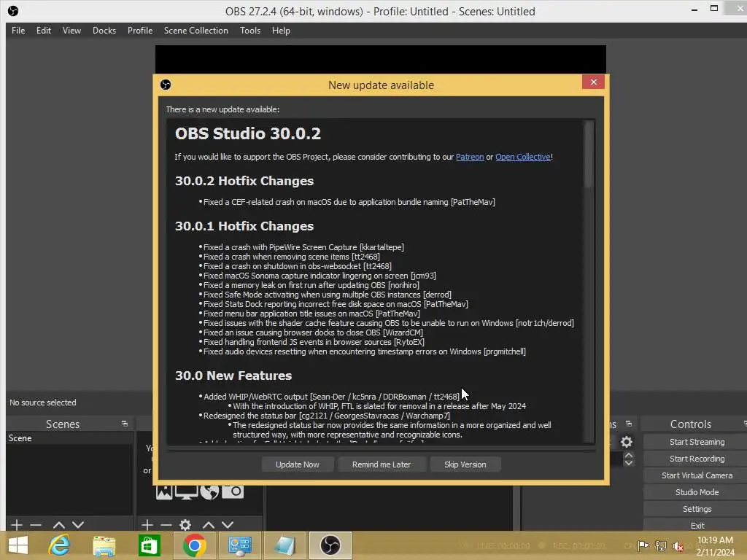Move the scene up in the Scenes list
The width and height of the screenshot is (747, 560).
[x=59, y=525]
